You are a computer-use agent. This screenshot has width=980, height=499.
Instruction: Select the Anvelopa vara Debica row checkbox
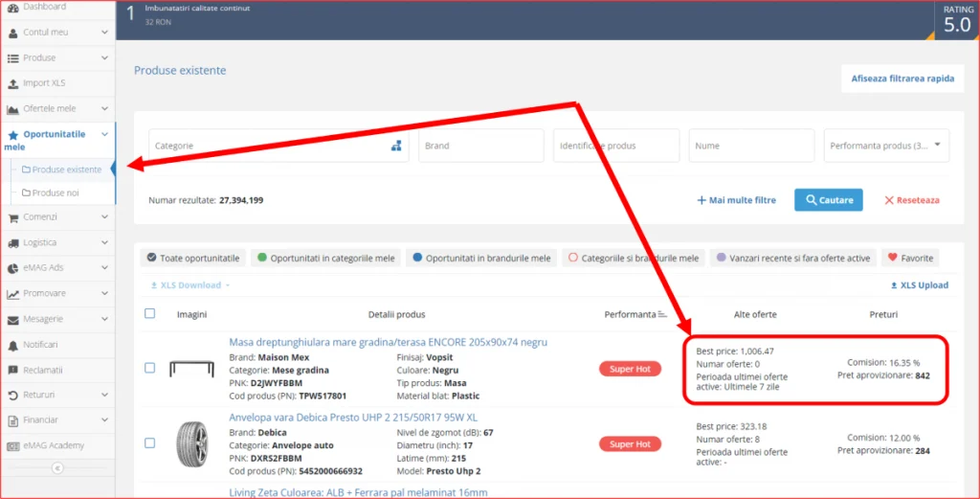point(149,443)
